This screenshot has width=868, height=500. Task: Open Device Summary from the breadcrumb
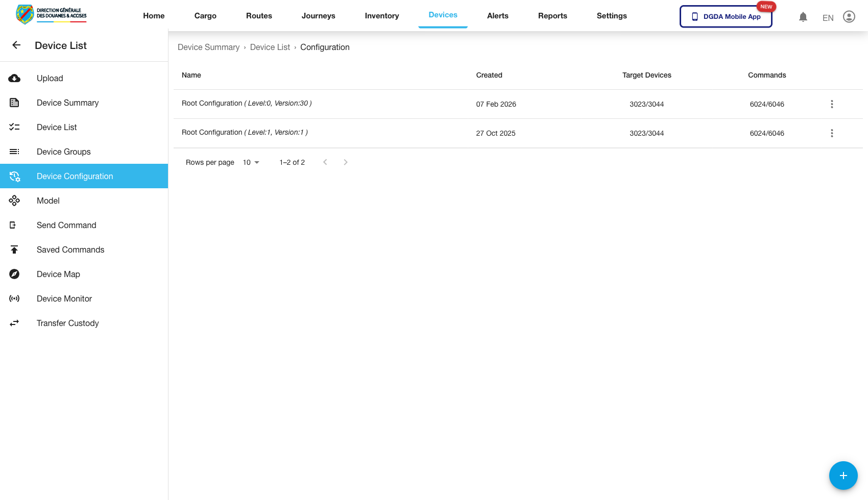click(x=209, y=47)
